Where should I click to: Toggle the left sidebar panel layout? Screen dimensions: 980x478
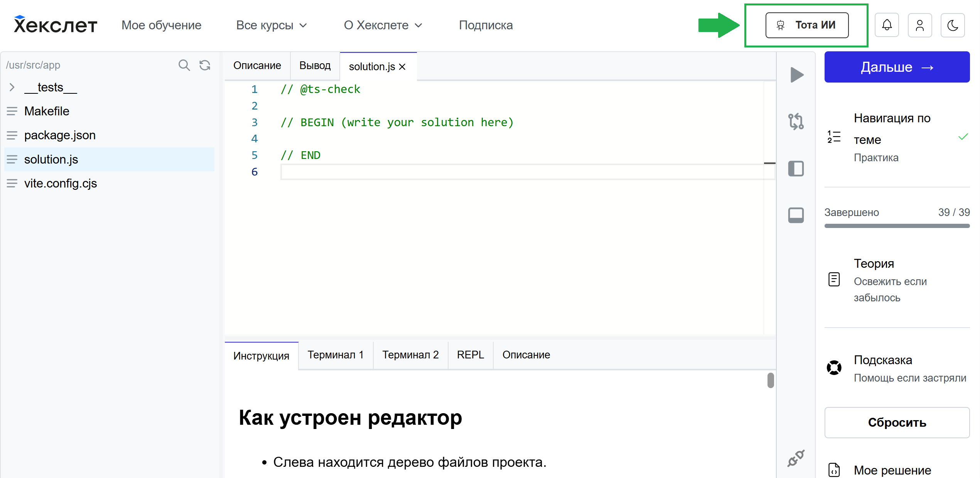coord(796,169)
